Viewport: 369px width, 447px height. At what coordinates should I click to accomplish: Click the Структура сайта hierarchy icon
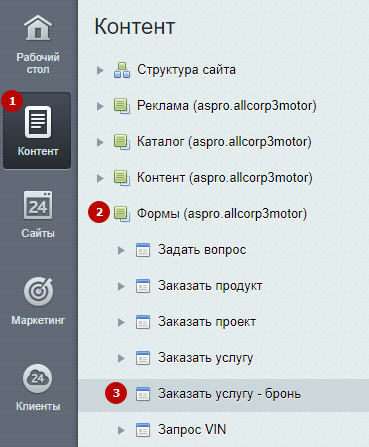[122, 70]
